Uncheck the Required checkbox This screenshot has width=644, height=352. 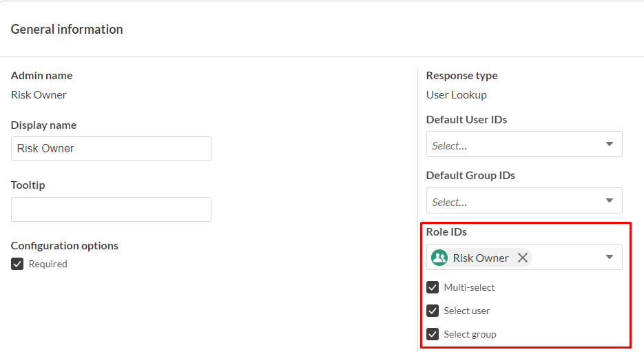coord(17,264)
